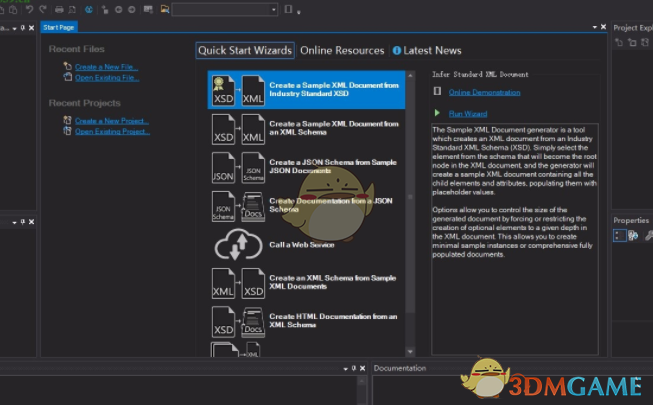Screen dimensions: 653x405
Task: Click the XSD to XML wizard icon
Action: click(x=238, y=129)
